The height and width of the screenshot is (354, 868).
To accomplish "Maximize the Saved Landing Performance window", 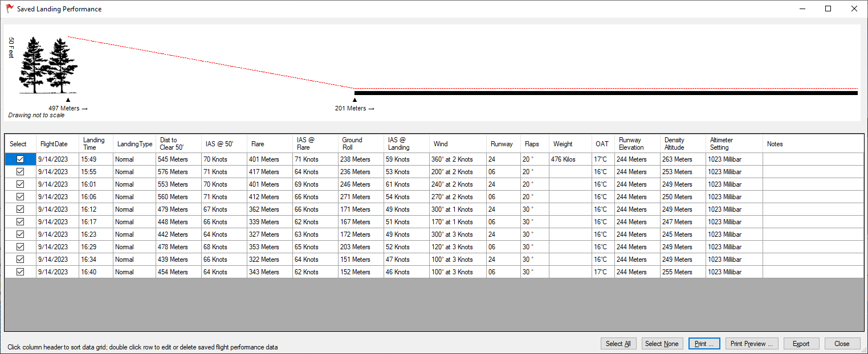I will point(828,9).
